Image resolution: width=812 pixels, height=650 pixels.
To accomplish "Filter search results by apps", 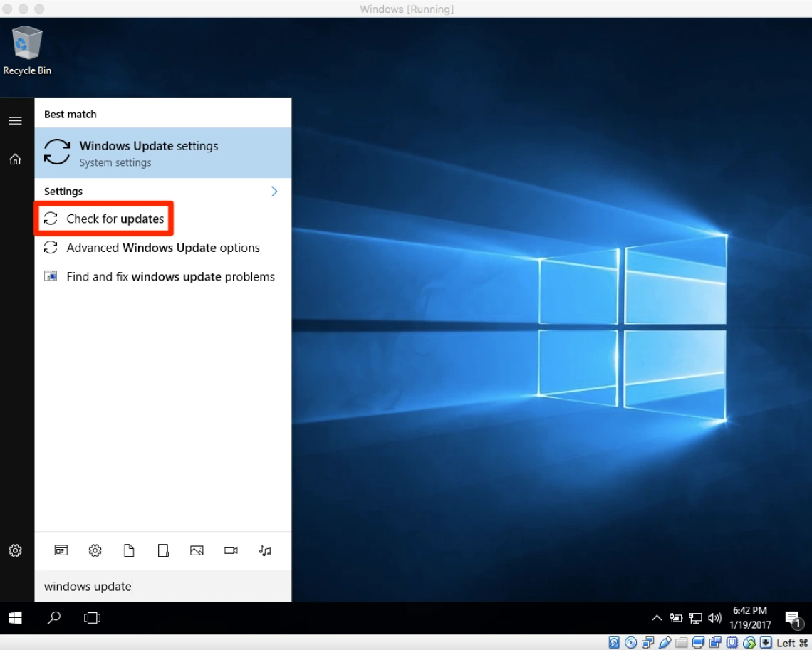I will (x=61, y=550).
